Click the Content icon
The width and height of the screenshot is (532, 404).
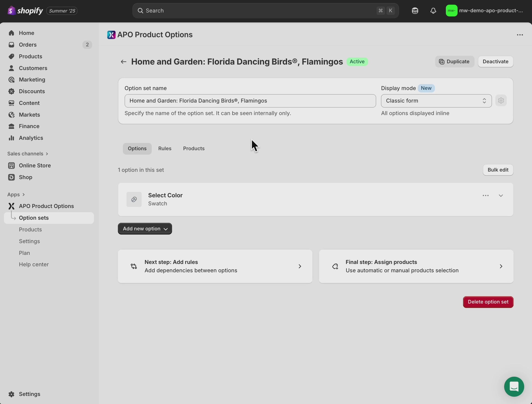coord(11,103)
